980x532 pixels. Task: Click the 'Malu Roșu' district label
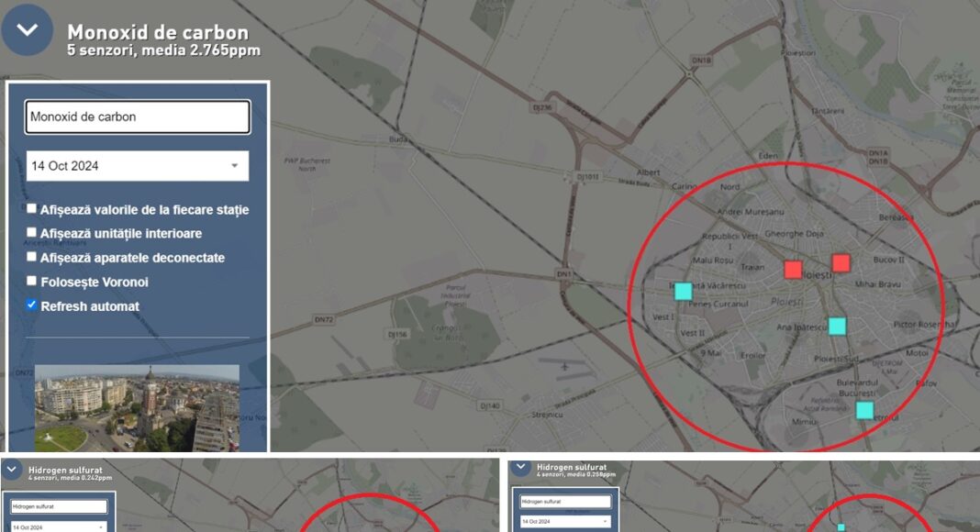pyautogui.click(x=712, y=260)
